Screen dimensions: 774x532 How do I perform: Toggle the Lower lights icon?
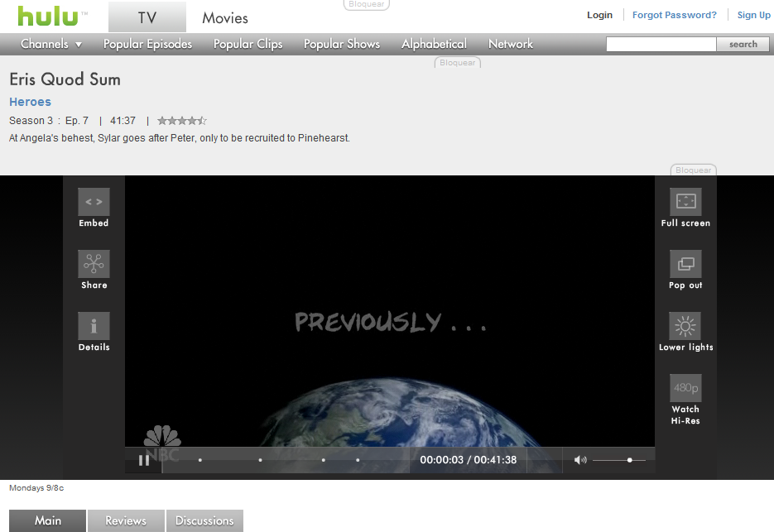(685, 326)
